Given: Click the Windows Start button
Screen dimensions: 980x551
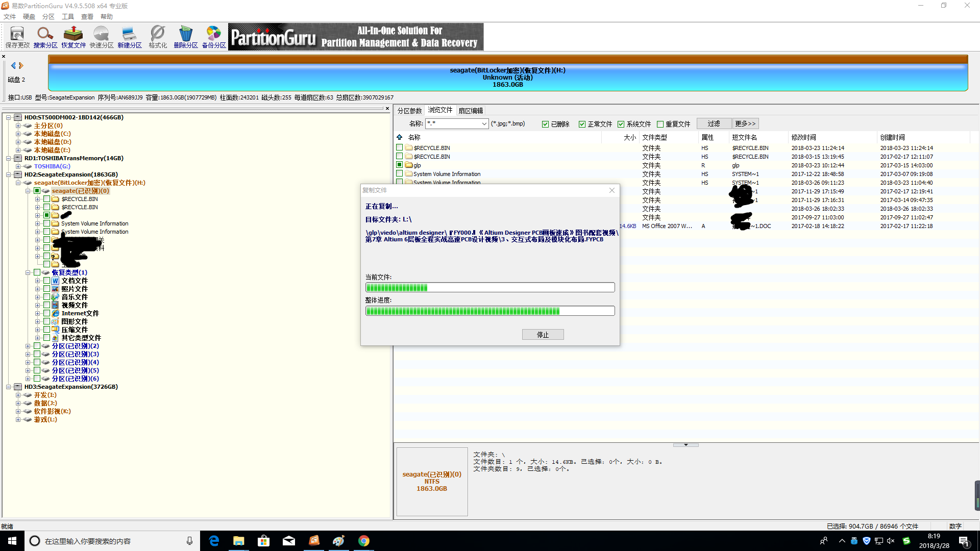Looking at the screenshot, I should [12, 541].
